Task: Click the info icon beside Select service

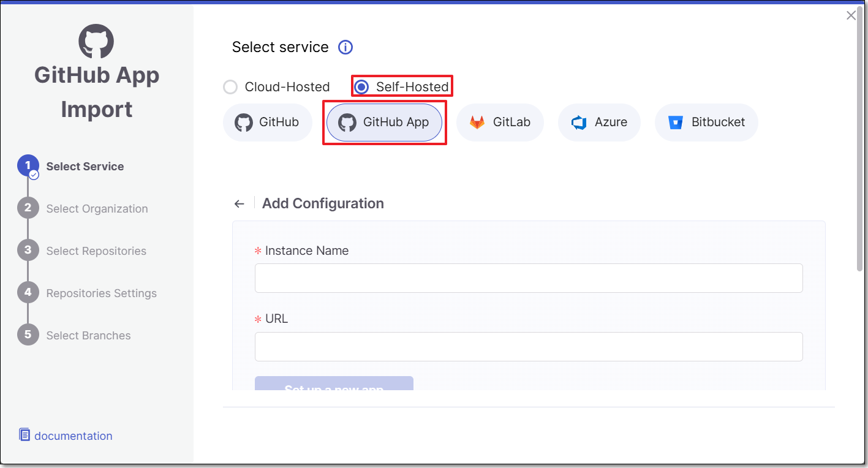Action: click(x=345, y=47)
